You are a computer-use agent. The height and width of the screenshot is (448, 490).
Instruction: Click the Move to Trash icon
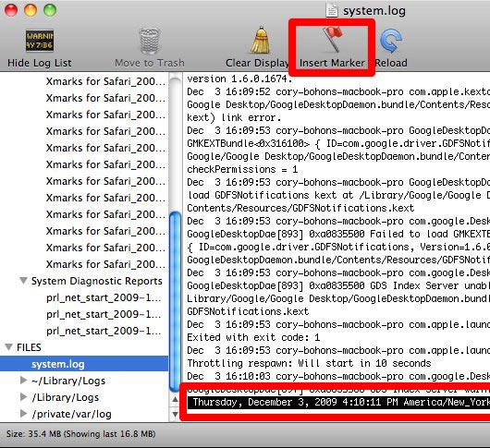(150, 42)
